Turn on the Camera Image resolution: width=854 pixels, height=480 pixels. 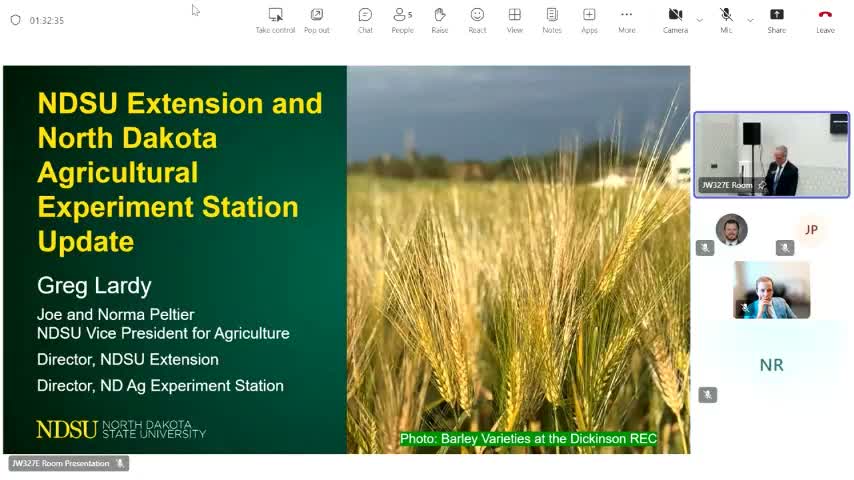tap(675, 19)
